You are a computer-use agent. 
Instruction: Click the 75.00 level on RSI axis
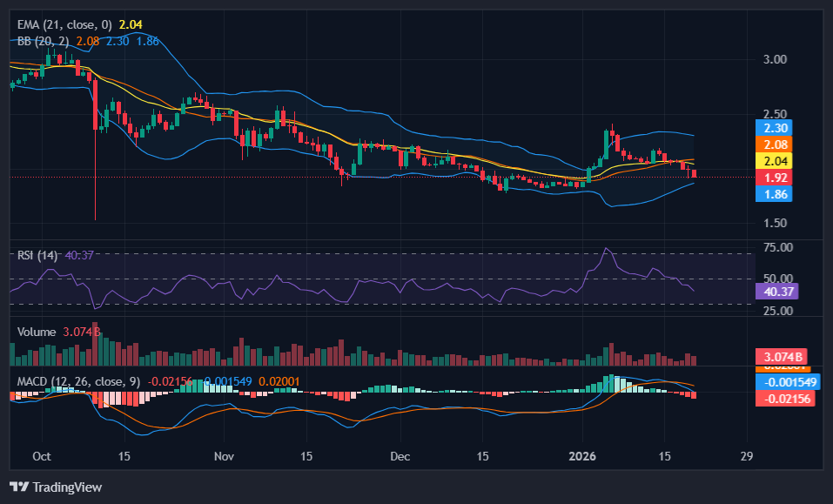point(778,247)
